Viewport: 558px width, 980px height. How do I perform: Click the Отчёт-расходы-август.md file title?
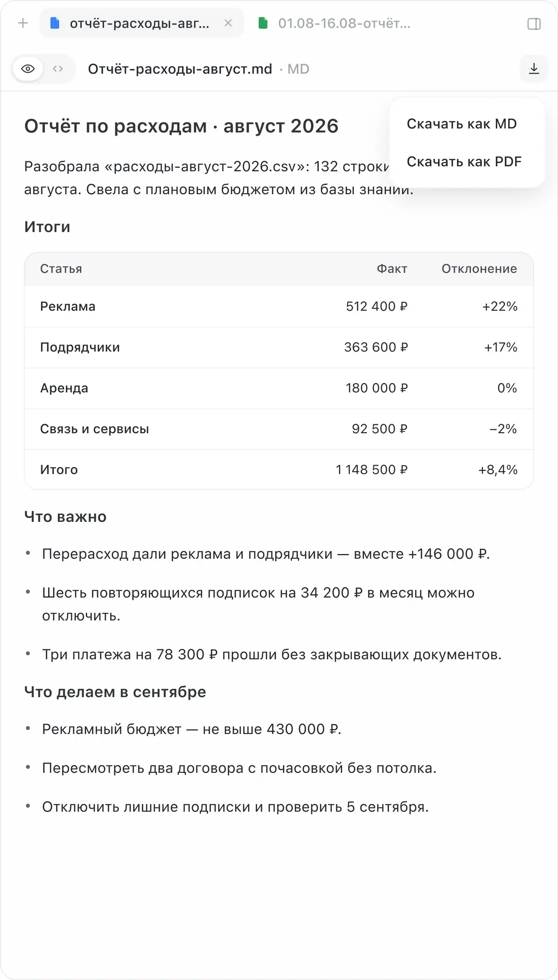(180, 69)
